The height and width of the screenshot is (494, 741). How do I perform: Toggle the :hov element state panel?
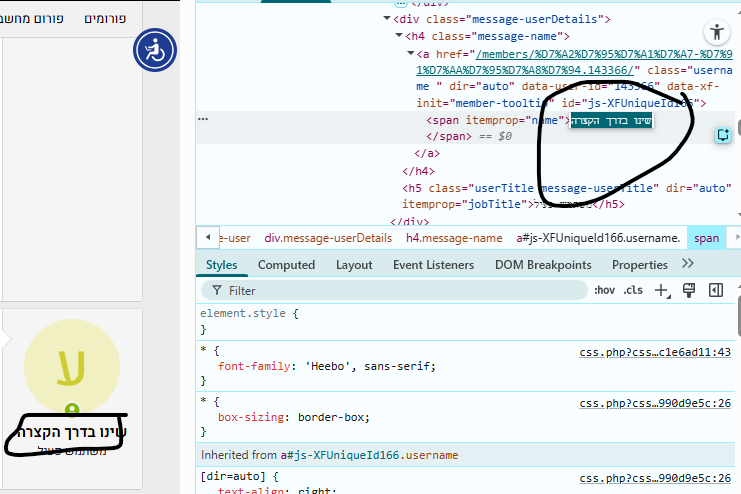pos(604,290)
